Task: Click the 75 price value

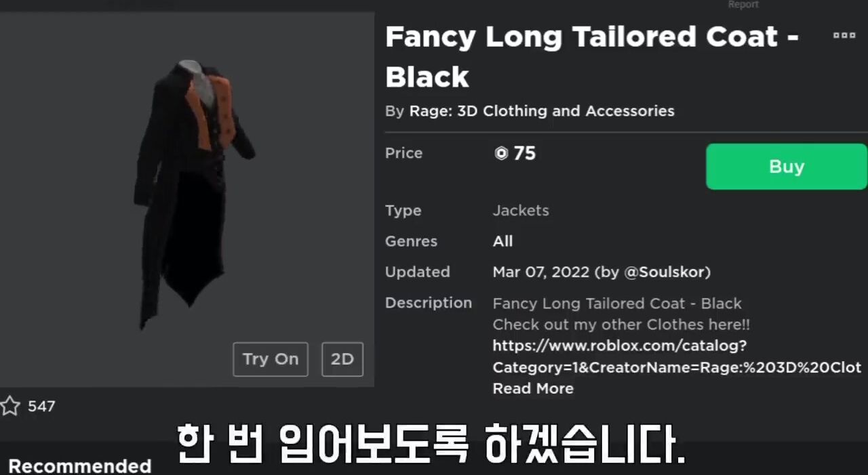Action: tap(525, 154)
